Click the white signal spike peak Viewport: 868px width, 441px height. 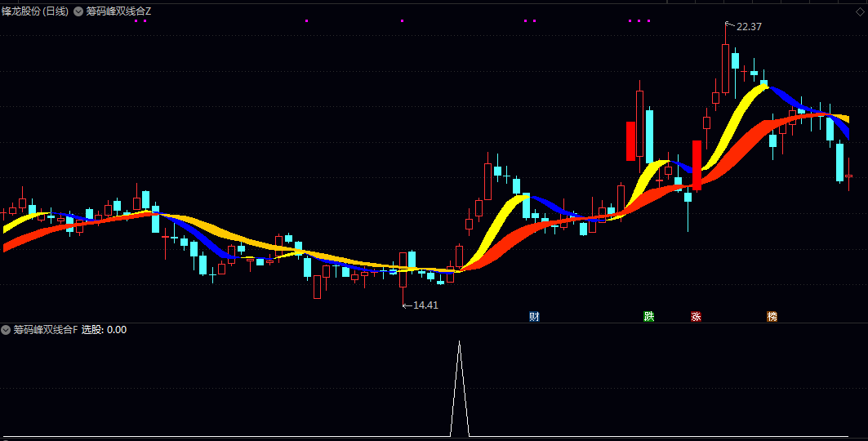pos(459,343)
